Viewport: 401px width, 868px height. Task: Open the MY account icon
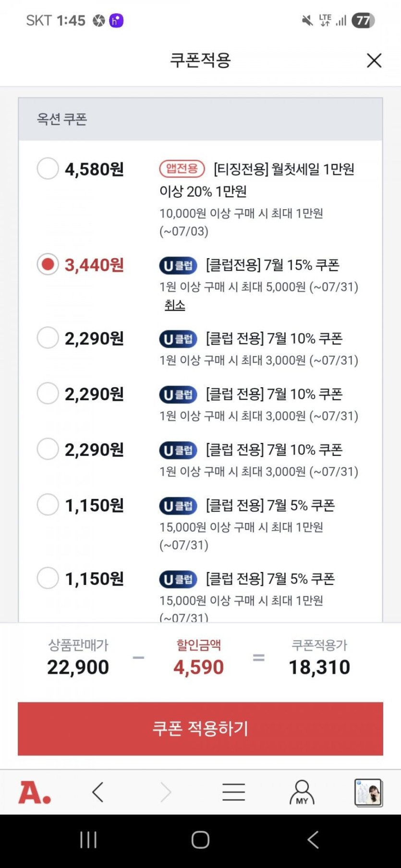[302, 792]
